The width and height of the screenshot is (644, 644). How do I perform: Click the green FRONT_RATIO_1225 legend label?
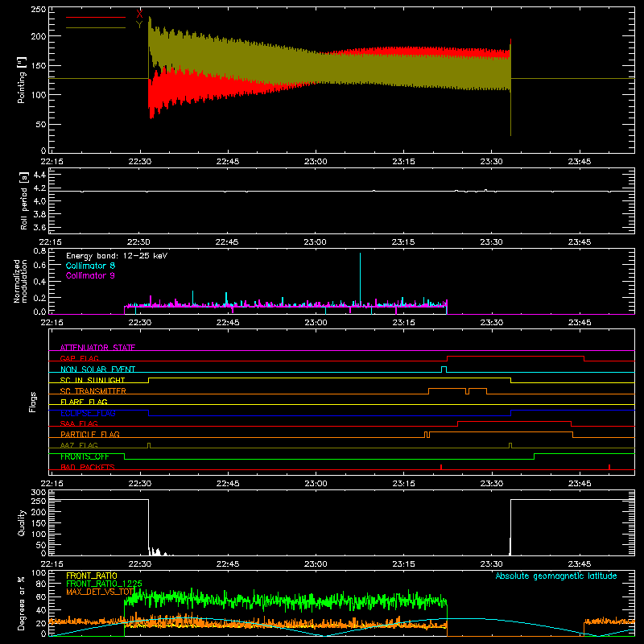point(105,584)
